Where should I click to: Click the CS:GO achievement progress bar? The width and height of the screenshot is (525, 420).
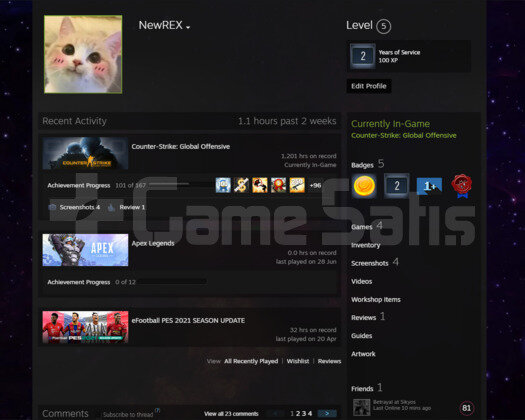click(181, 185)
